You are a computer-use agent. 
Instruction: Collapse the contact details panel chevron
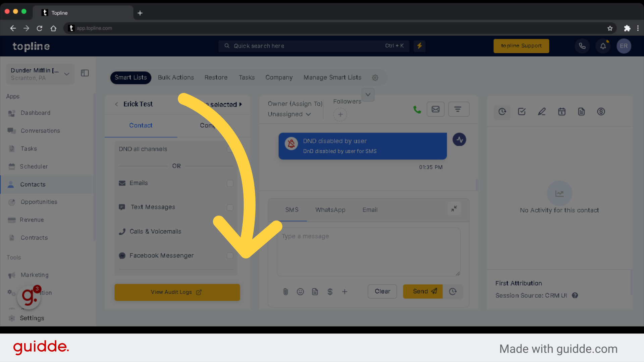[x=368, y=95]
